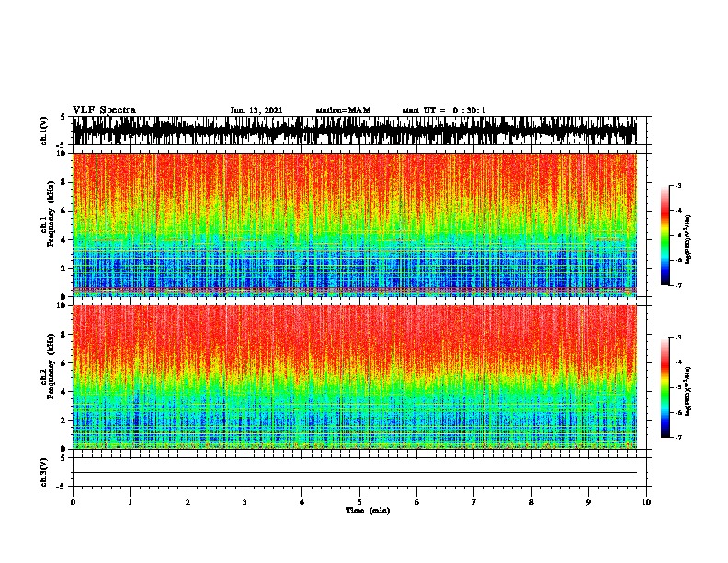Click the ch.2 Frequency (kHz) axis label
The width and height of the screenshot is (728, 563).
click(x=51, y=366)
